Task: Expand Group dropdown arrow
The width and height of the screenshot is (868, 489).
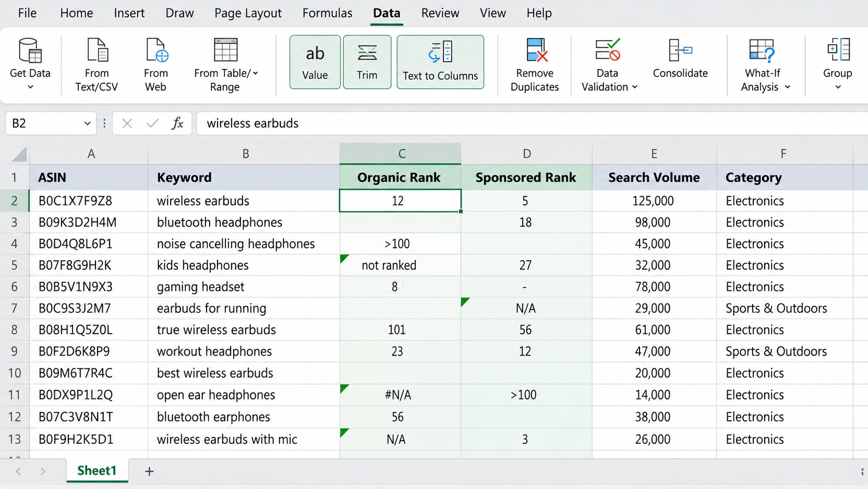Action: [x=837, y=87]
